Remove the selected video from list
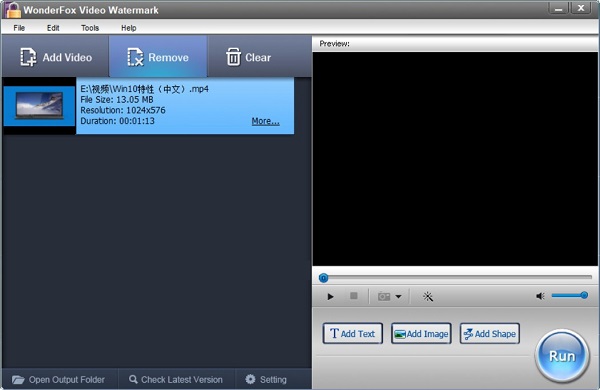This screenshot has width=600, height=390. 158,57
